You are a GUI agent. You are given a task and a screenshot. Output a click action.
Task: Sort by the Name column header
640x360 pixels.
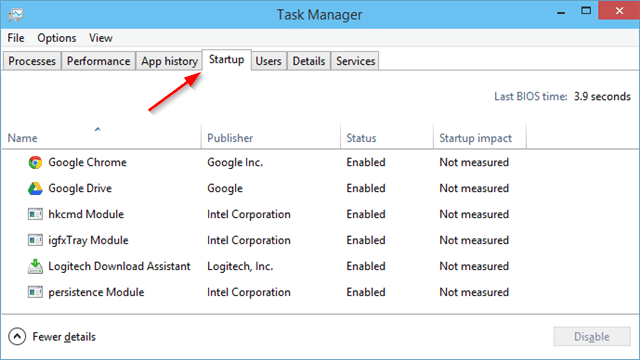coord(102,138)
